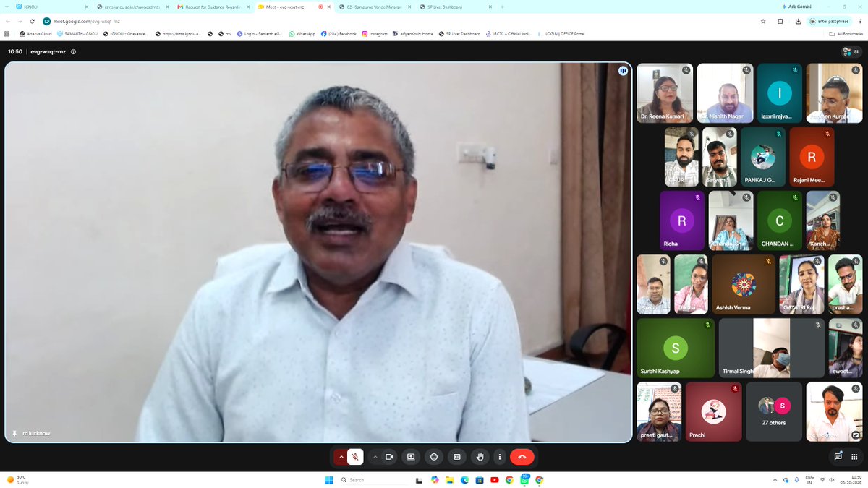Start presenting your screen
Image resolution: width=868 pixels, height=488 pixels.
(x=411, y=457)
